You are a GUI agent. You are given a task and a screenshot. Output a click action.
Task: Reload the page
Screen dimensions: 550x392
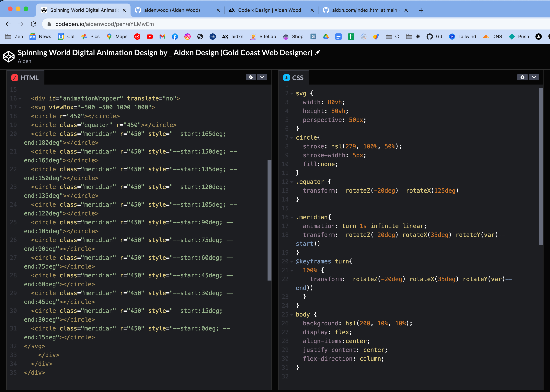[x=34, y=24]
